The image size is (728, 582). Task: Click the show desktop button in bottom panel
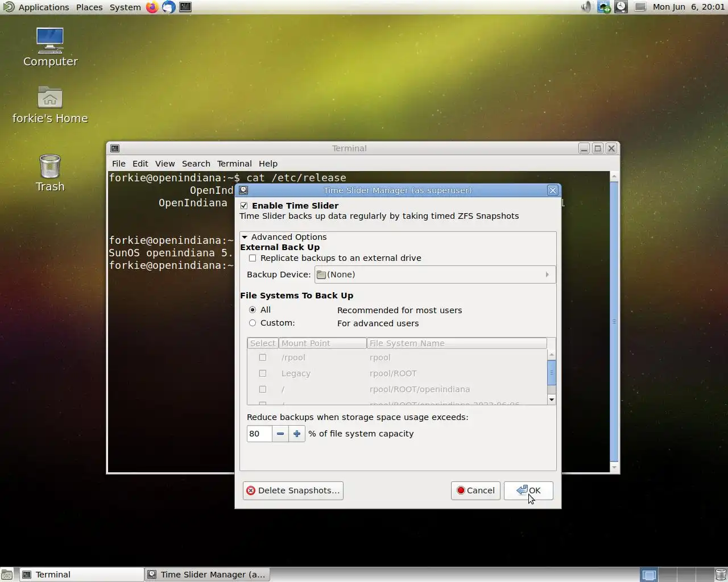click(x=7, y=575)
